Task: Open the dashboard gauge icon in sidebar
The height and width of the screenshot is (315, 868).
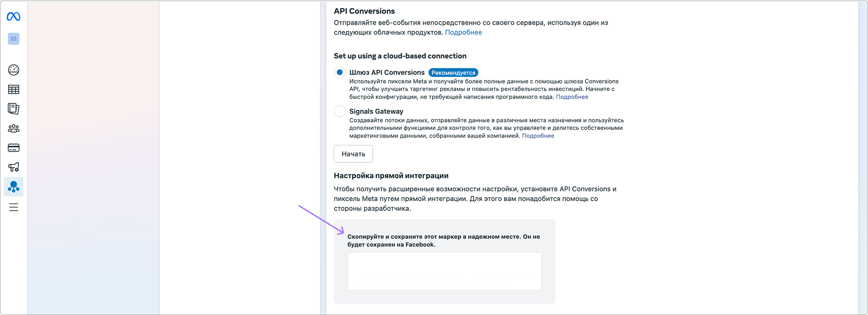Action: (13, 70)
